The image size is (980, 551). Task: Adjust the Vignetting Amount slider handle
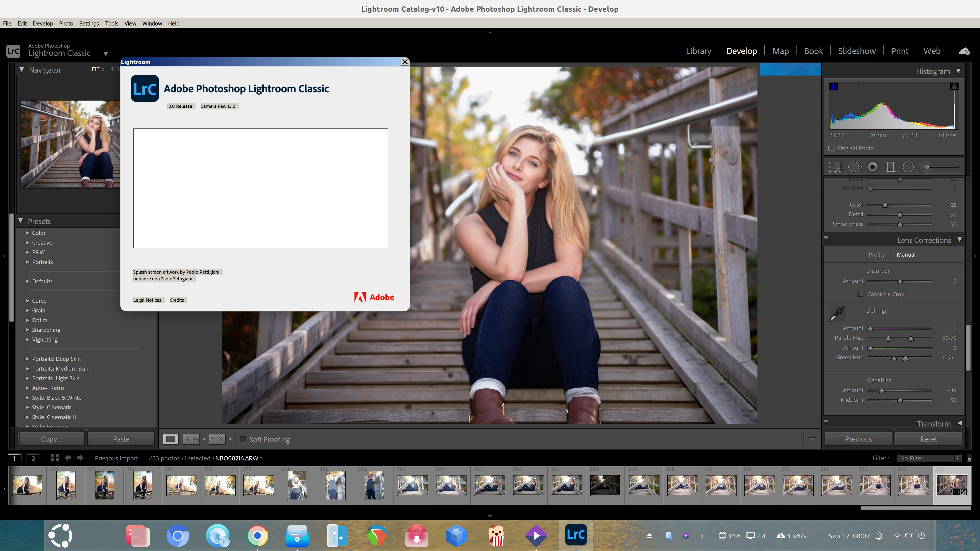coord(881,391)
